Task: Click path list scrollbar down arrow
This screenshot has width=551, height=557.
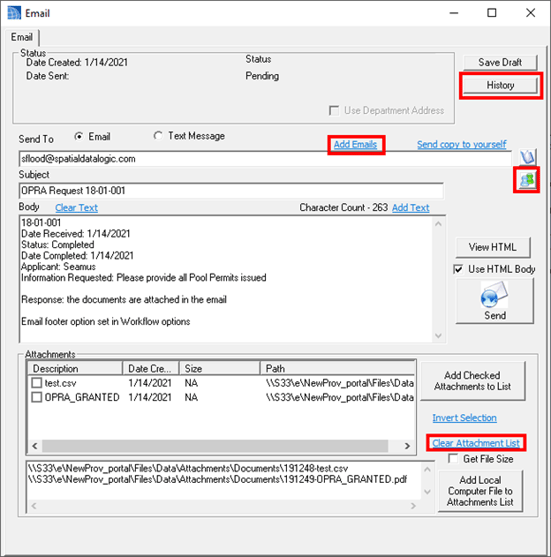Action: point(427,492)
